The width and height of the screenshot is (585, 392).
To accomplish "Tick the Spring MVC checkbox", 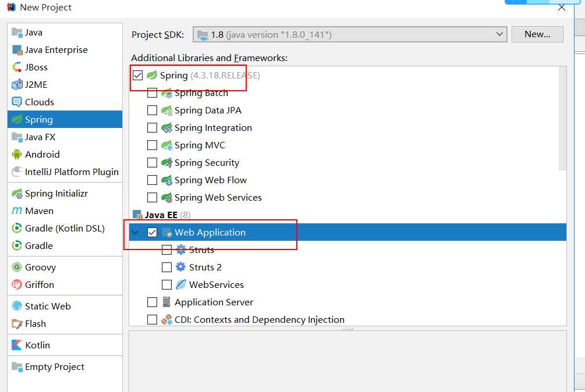I will tap(153, 145).
